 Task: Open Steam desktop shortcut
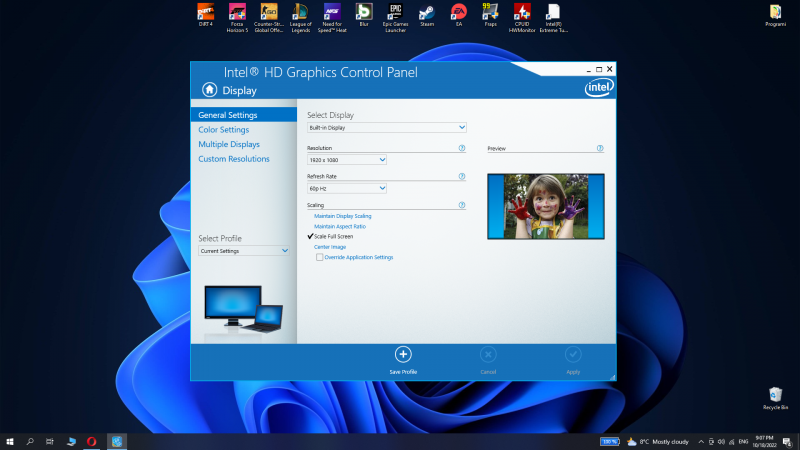coord(427,15)
